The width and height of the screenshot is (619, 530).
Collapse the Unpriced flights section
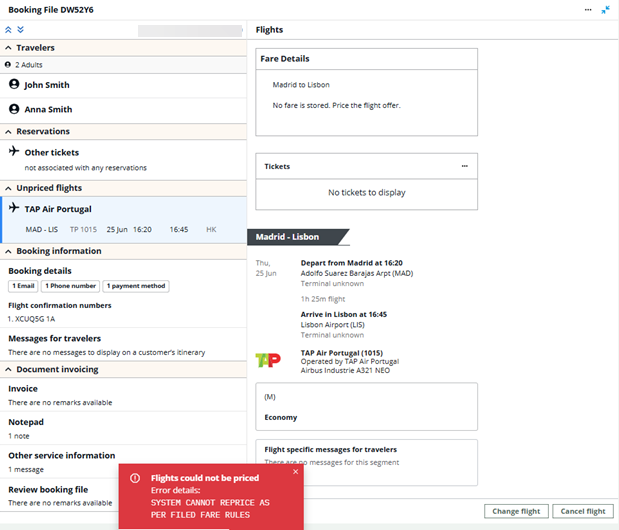tap(9, 188)
